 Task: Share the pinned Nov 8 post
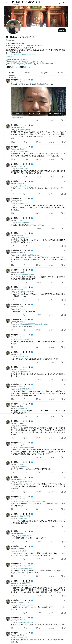(x=65, y=120)
